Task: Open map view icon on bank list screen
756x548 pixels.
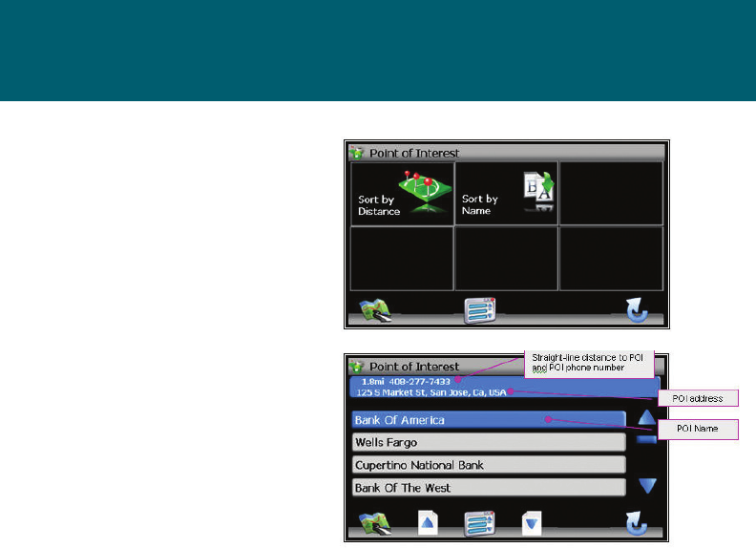Action: pyautogui.click(x=375, y=523)
